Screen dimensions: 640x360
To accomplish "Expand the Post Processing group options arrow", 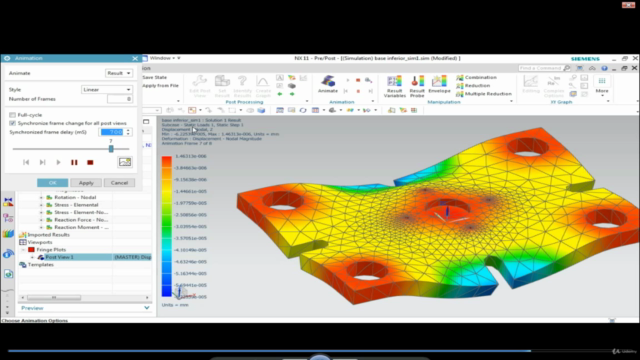I will click(307, 101).
